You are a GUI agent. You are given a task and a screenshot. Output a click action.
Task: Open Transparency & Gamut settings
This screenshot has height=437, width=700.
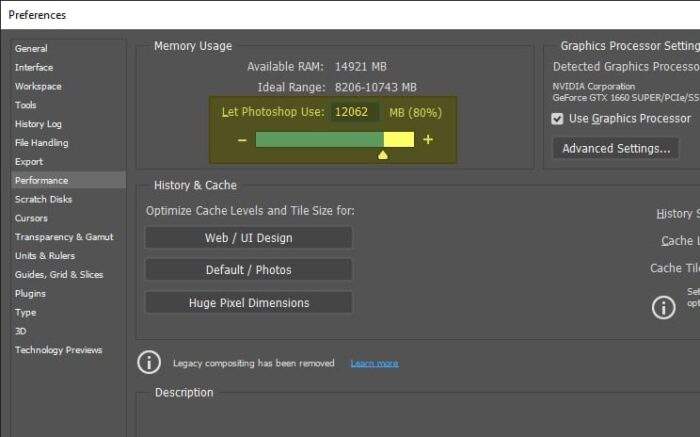coord(64,237)
